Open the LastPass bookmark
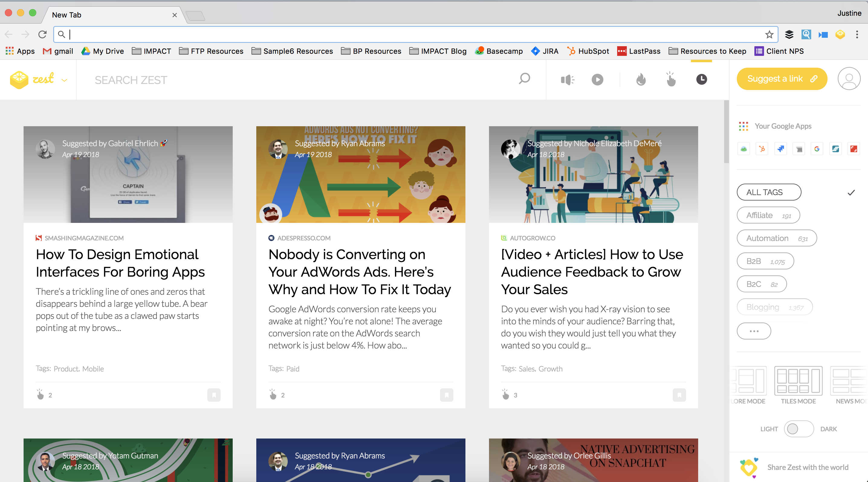Screen dimensions: 868x482 pos(639,51)
